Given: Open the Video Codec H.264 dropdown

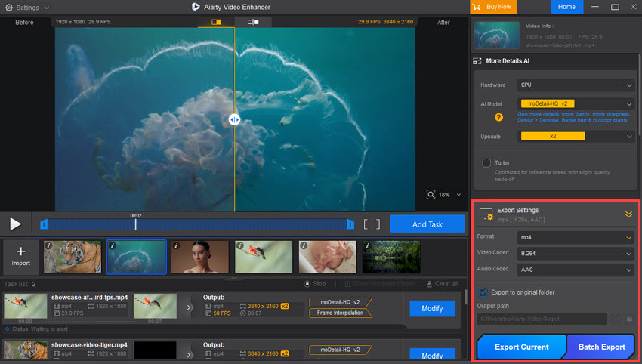Looking at the screenshot, I should tap(576, 254).
